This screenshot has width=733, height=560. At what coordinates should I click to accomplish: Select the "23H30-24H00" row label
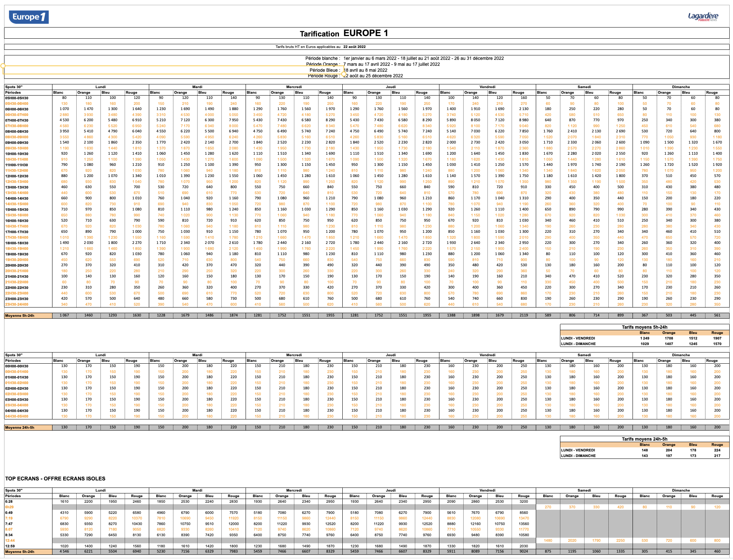pyautogui.click(x=17, y=305)
